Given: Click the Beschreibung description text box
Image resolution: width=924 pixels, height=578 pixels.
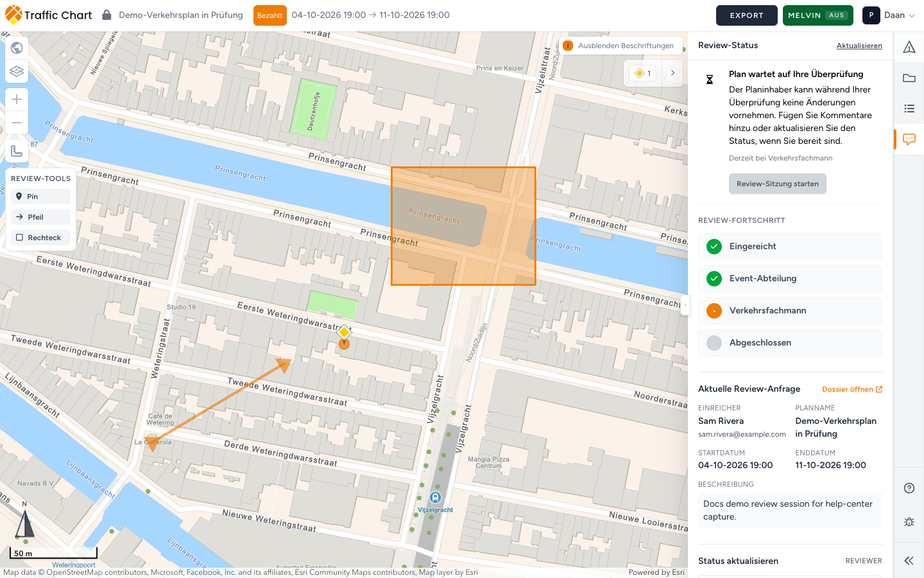Looking at the screenshot, I should (790, 511).
